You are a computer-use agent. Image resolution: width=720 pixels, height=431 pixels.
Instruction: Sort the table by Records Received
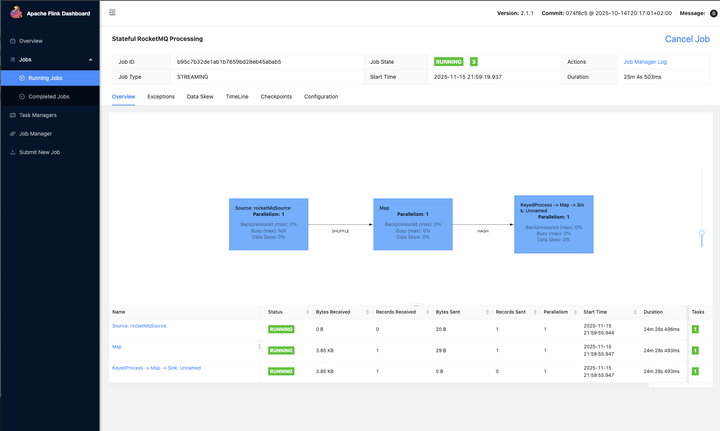pos(428,312)
